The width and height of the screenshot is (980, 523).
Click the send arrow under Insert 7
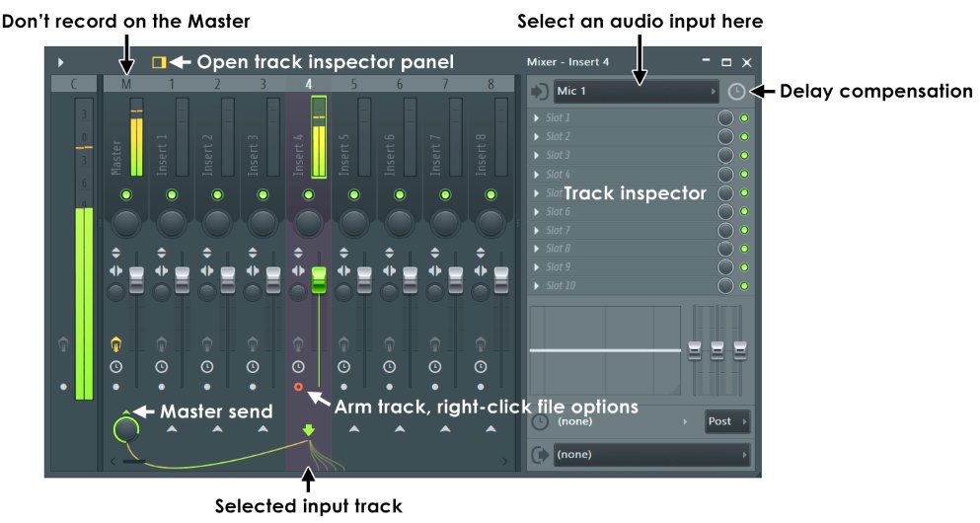click(x=444, y=430)
